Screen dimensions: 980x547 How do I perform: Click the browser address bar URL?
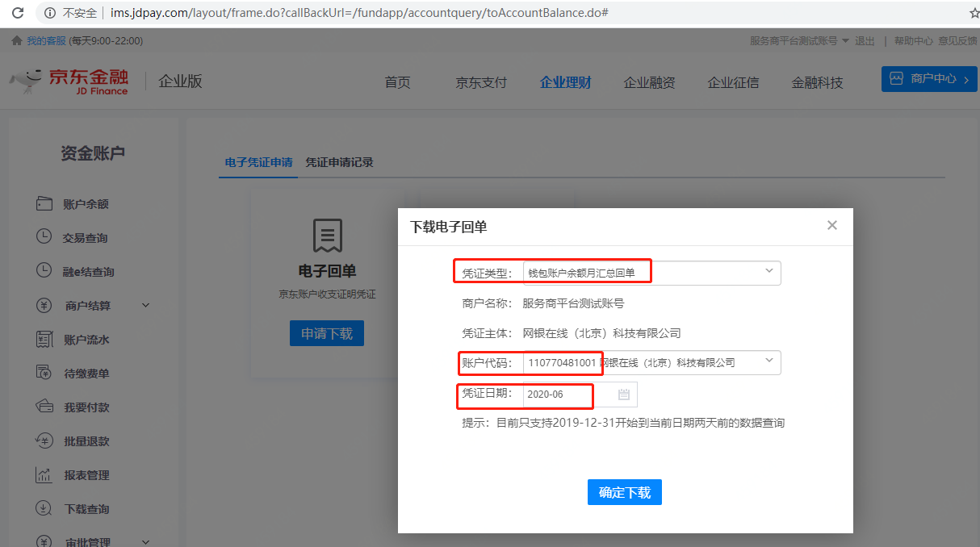click(x=359, y=13)
